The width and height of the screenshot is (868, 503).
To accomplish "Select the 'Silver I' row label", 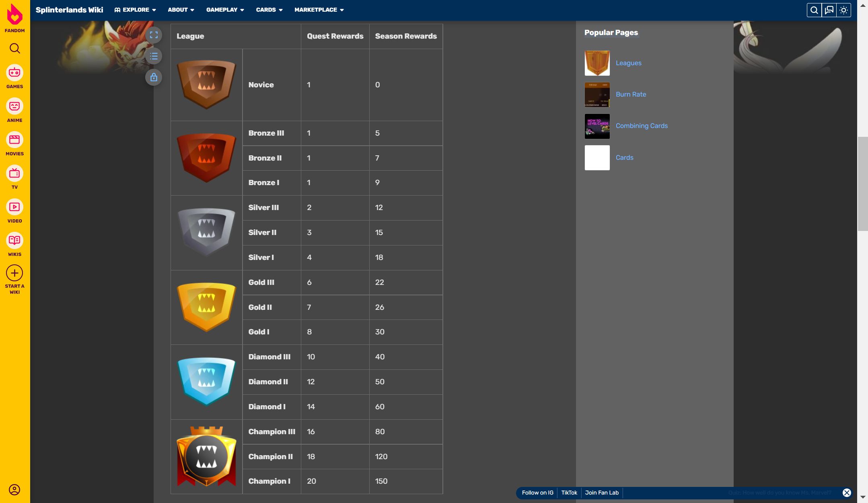I will [x=261, y=258].
